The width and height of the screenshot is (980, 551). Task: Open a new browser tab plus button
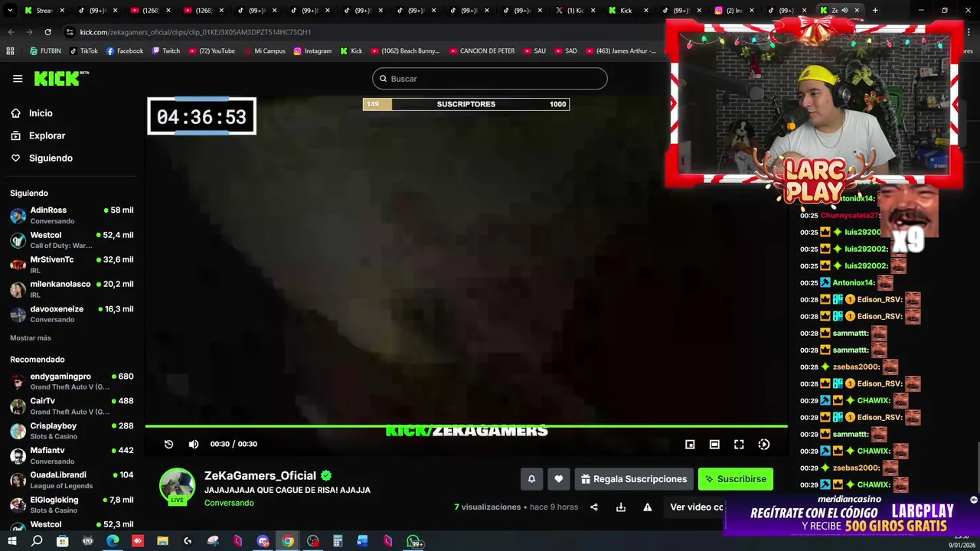pyautogui.click(x=875, y=10)
